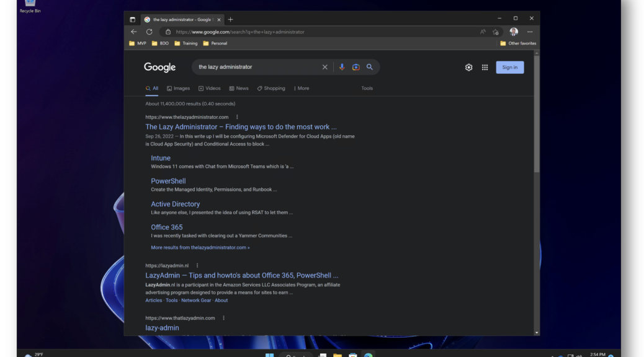Open LazyAdmin About sublink
This screenshot has width=644, height=357.
point(221,301)
